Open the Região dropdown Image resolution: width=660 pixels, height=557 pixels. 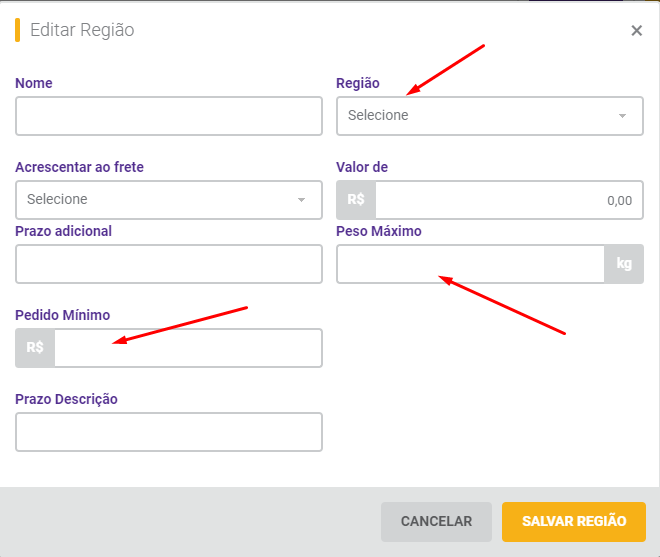(x=490, y=116)
